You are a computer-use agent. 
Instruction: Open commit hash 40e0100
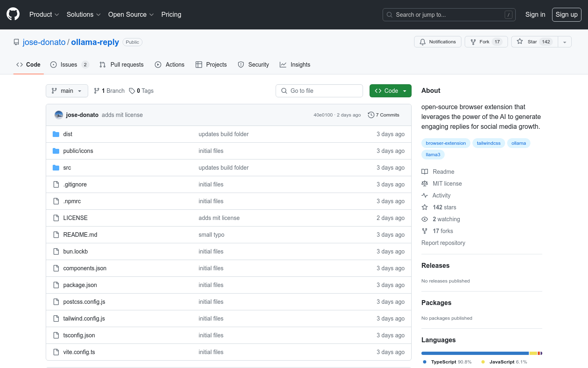pos(323,115)
